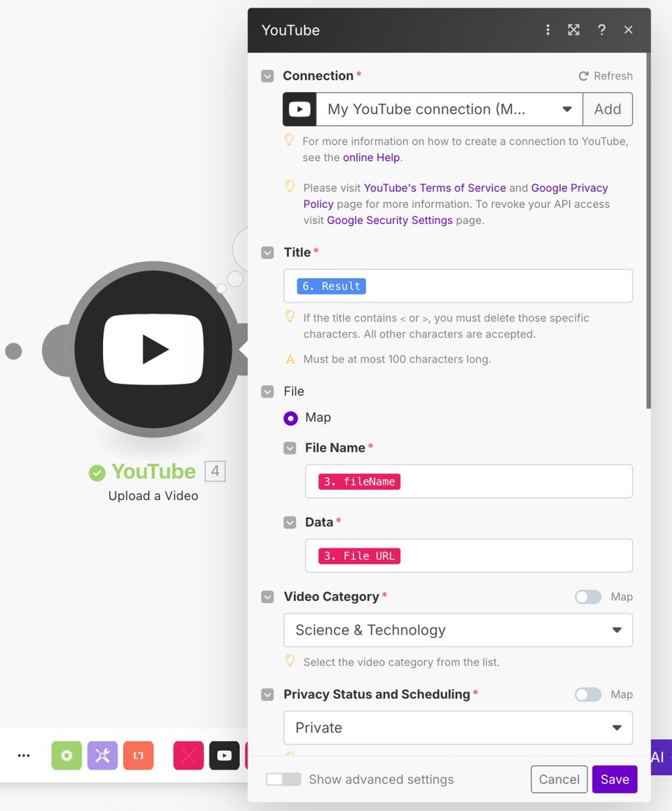The height and width of the screenshot is (811, 672).
Task: Click the Data input field
Action: [469, 556]
